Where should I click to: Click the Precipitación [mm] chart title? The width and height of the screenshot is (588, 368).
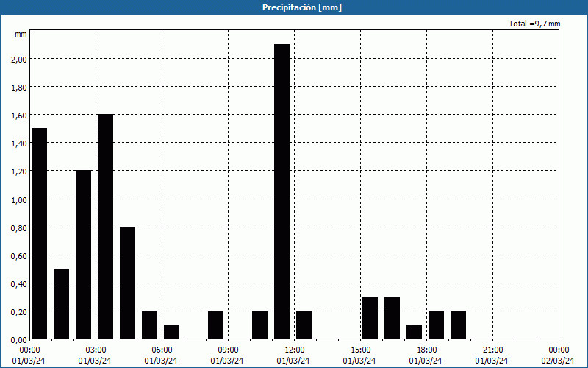point(302,7)
